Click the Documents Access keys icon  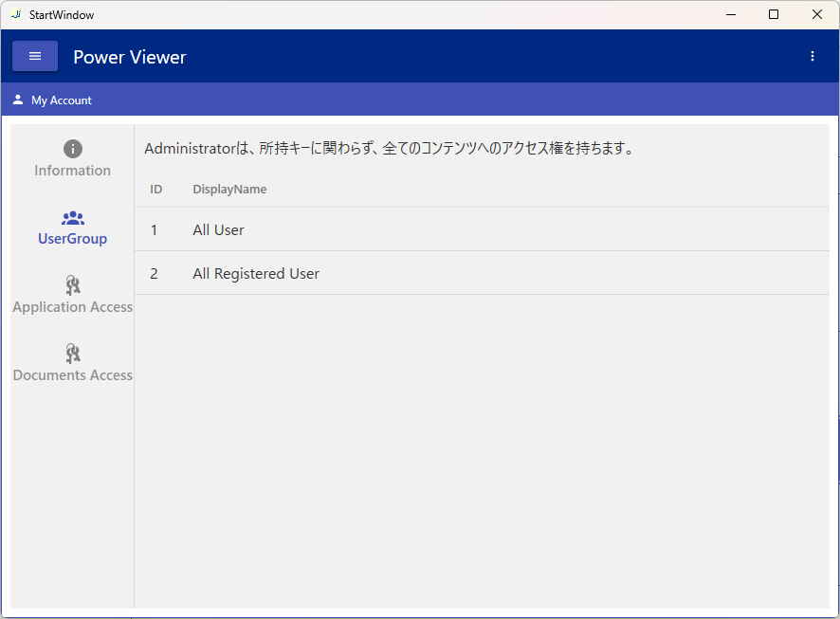(73, 354)
